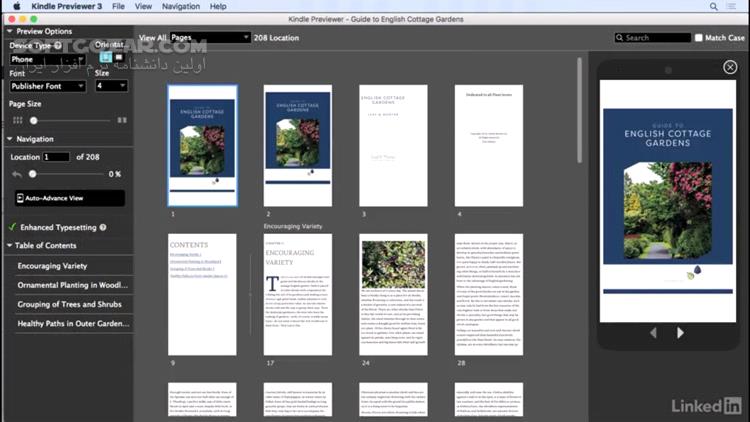Open View All Pages dropdown
Viewport: 750px width, 422px height.
pos(210,37)
